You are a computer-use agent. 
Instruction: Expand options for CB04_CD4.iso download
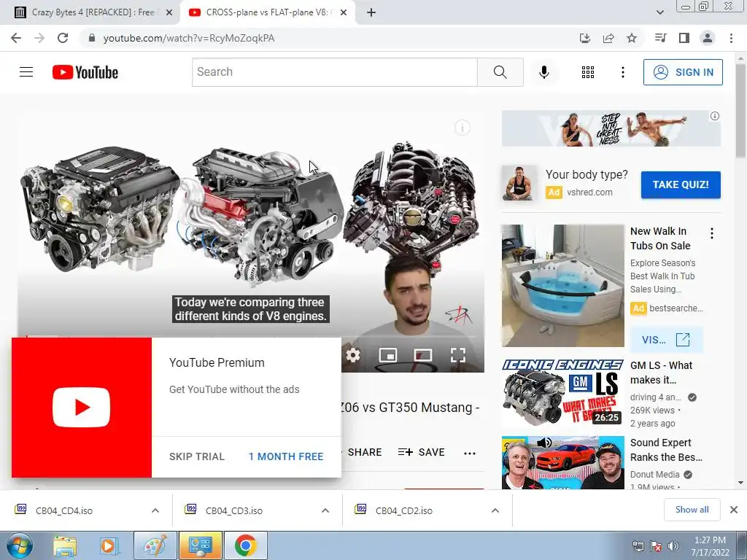(155, 510)
